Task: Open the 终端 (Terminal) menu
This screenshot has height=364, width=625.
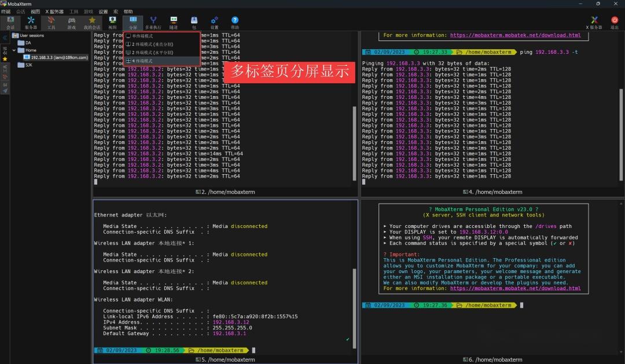Action: point(8,11)
